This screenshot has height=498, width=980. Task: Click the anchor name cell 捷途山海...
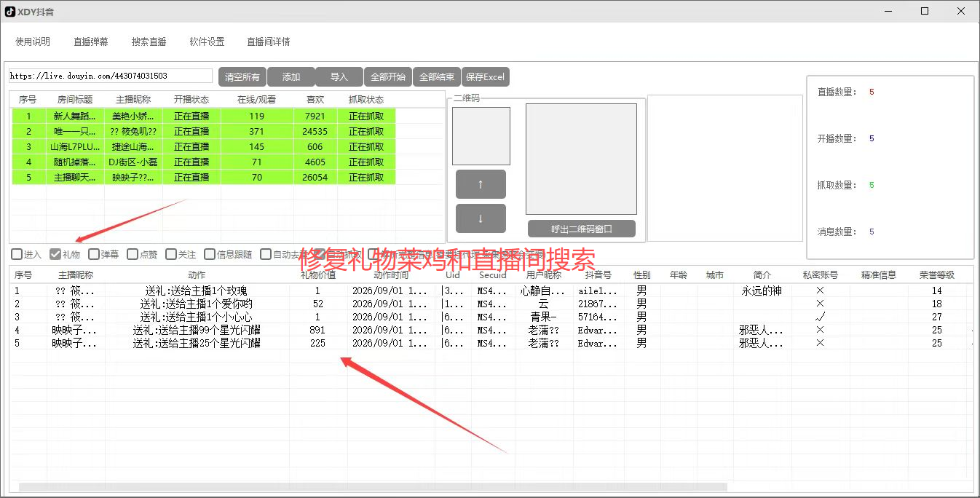pyautogui.click(x=133, y=146)
